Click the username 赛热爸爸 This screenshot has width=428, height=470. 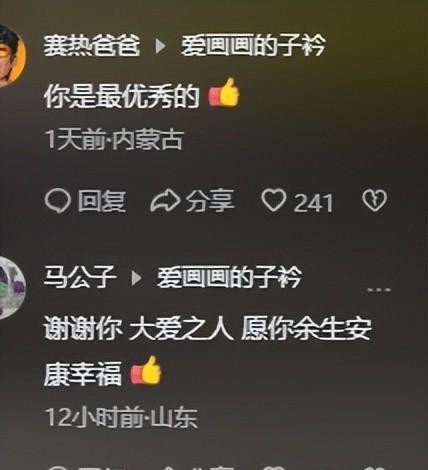click(92, 45)
